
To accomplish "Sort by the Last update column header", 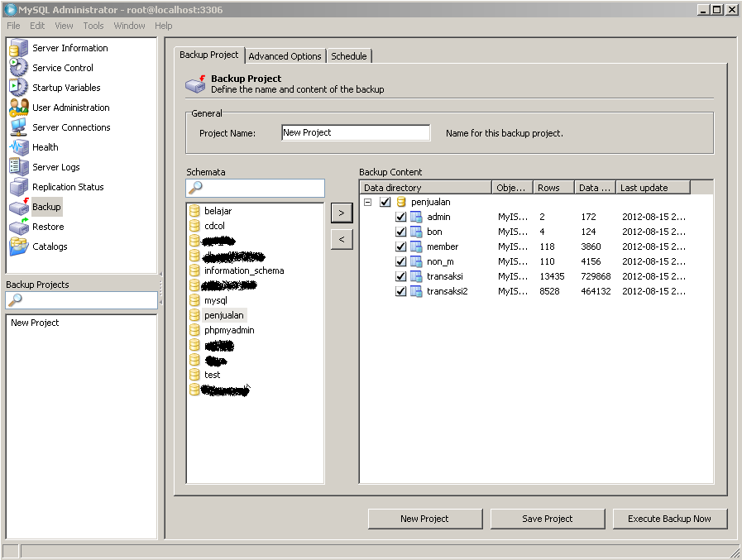I will [x=653, y=188].
